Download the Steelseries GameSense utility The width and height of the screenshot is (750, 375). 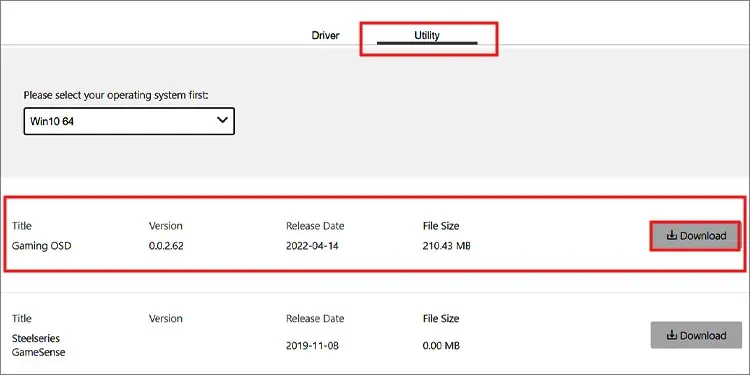coord(696,335)
